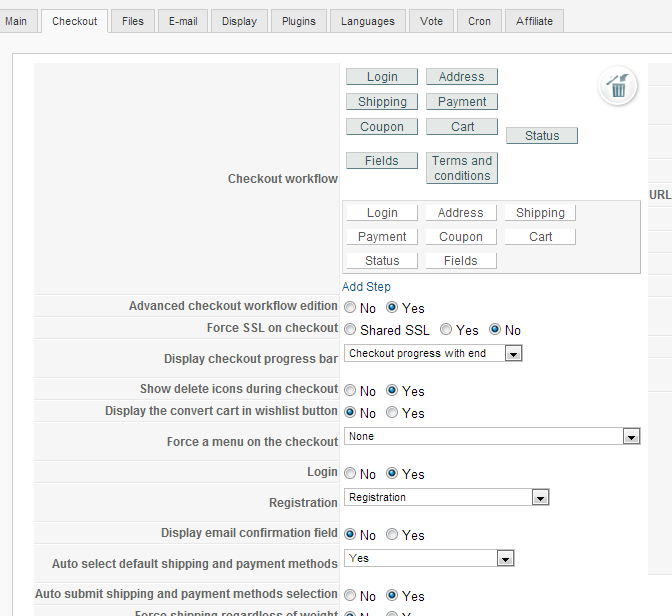Click the trash bin icon
The image size is (672, 616).
click(618, 87)
